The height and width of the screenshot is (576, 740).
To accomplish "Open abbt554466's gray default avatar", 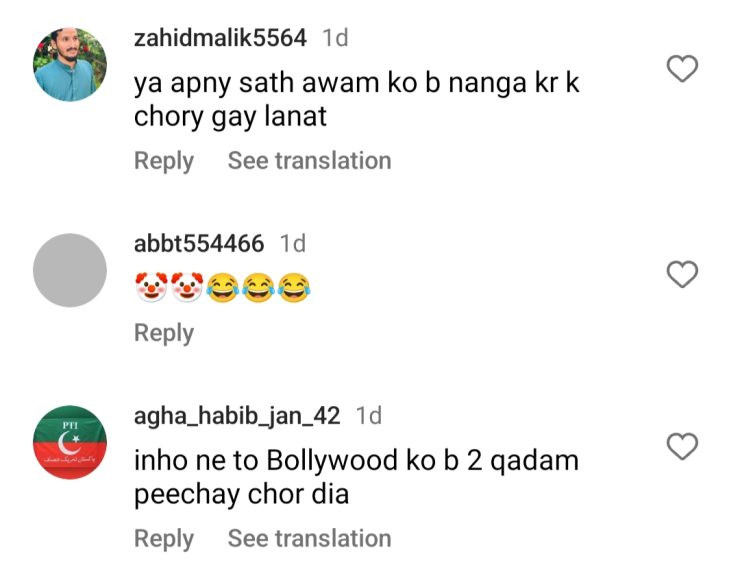I will pyautogui.click(x=70, y=270).
